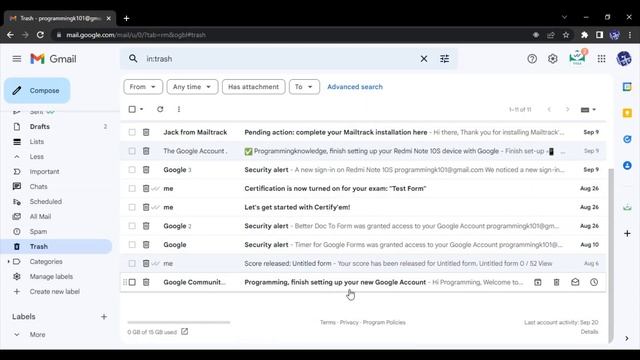Click the search magnifier icon
Image resolution: width=640 pixels, height=360 pixels.
click(133, 59)
